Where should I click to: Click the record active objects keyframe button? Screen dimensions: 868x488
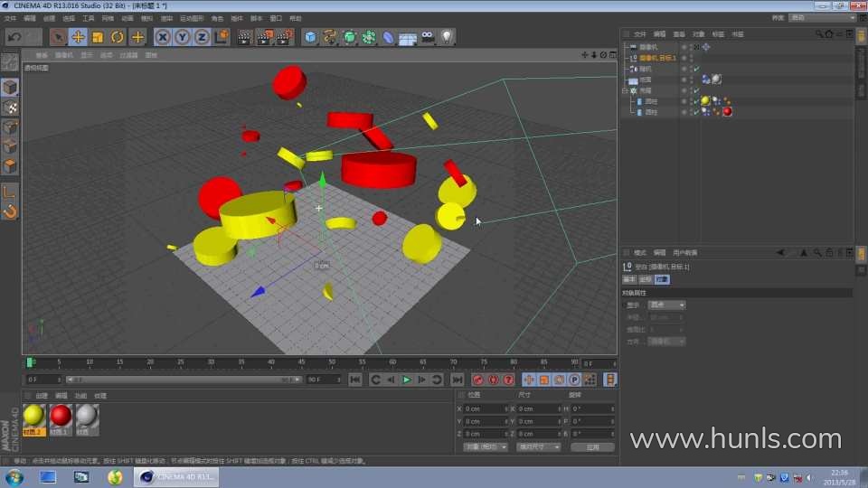(x=477, y=380)
